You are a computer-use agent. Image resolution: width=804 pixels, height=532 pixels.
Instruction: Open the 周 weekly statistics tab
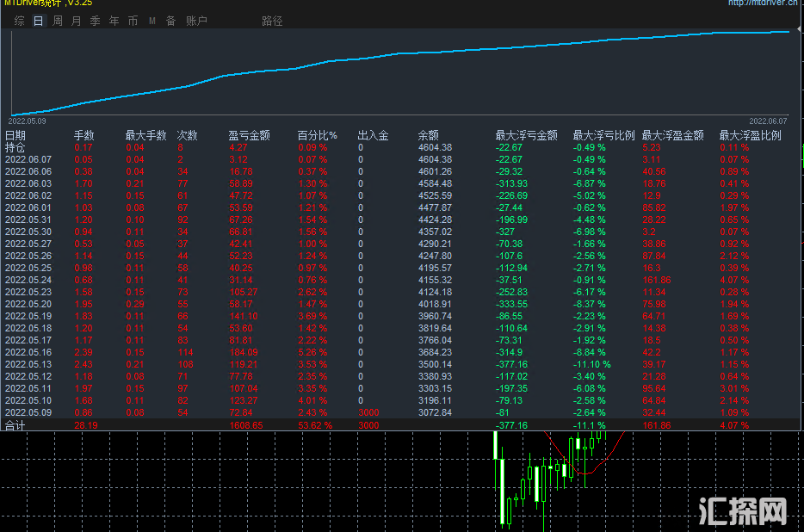click(x=58, y=21)
